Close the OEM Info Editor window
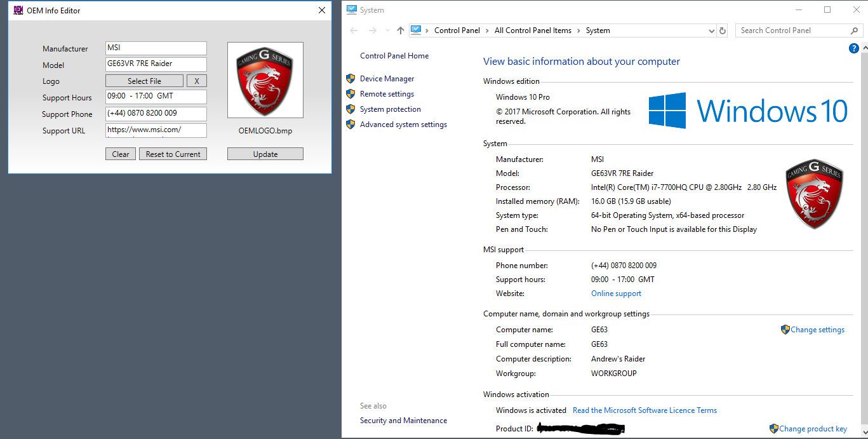 [x=322, y=10]
